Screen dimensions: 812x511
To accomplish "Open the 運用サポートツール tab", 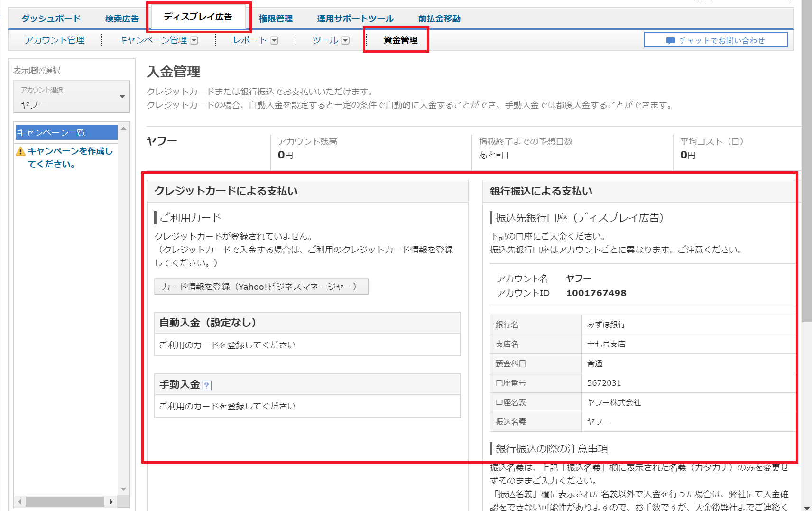I will click(x=355, y=19).
